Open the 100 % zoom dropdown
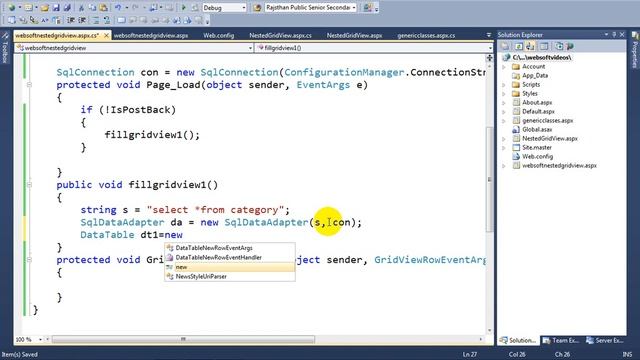640x360 pixels. (40, 339)
